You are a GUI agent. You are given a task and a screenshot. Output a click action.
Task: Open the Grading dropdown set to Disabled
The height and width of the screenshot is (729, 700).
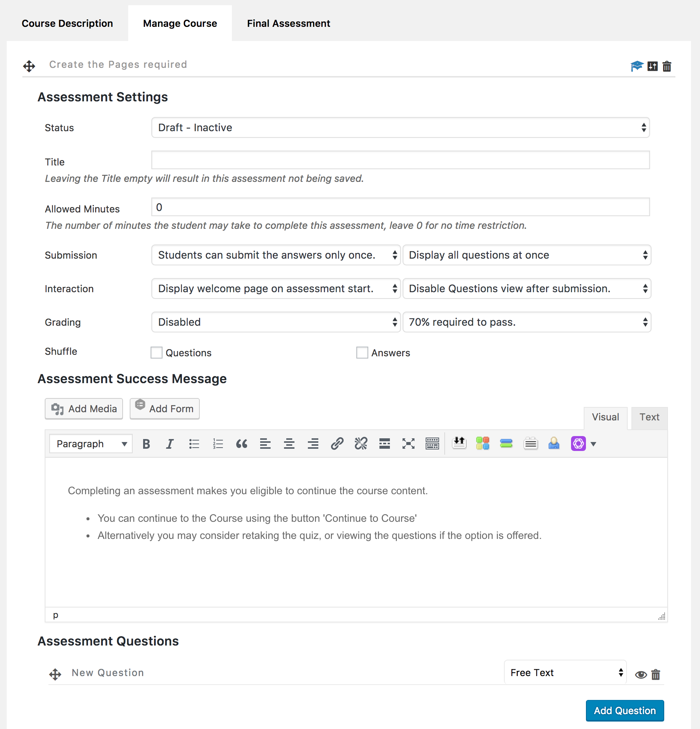click(276, 322)
